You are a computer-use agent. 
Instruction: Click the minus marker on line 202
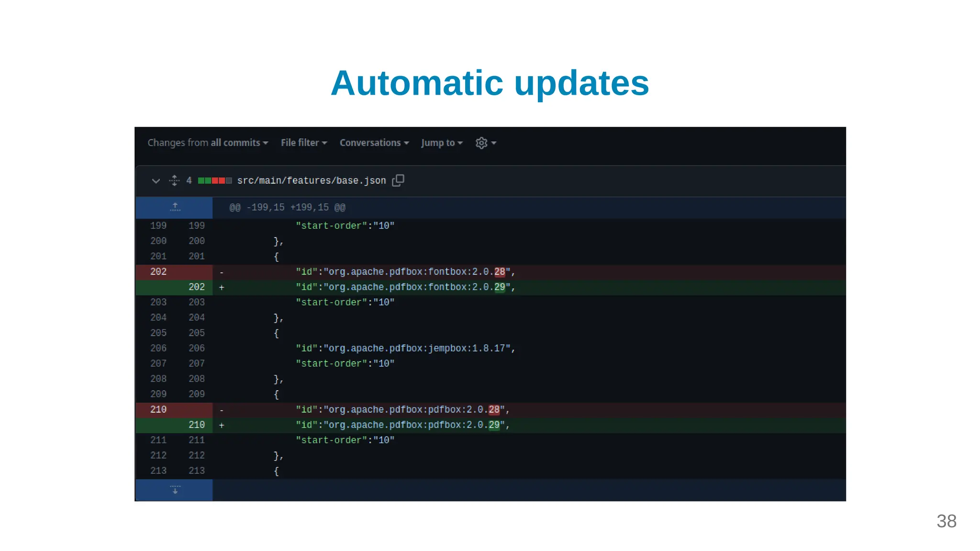(x=222, y=272)
